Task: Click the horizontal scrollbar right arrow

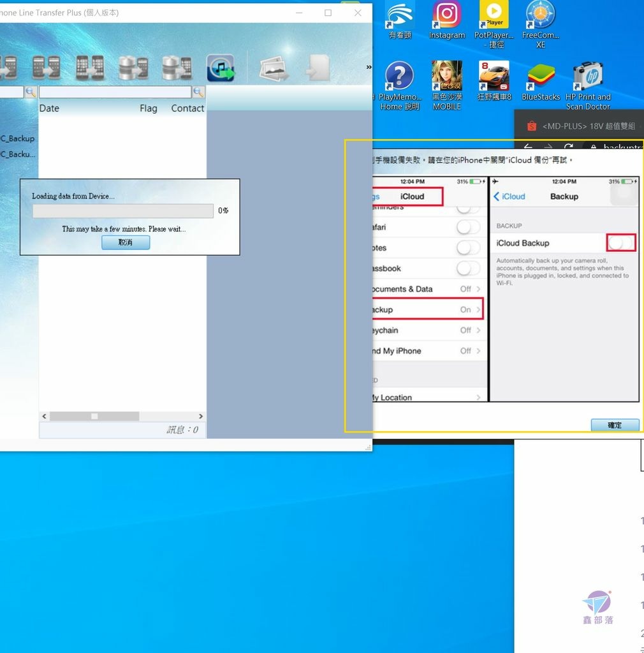Action: [x=201, y=416]
